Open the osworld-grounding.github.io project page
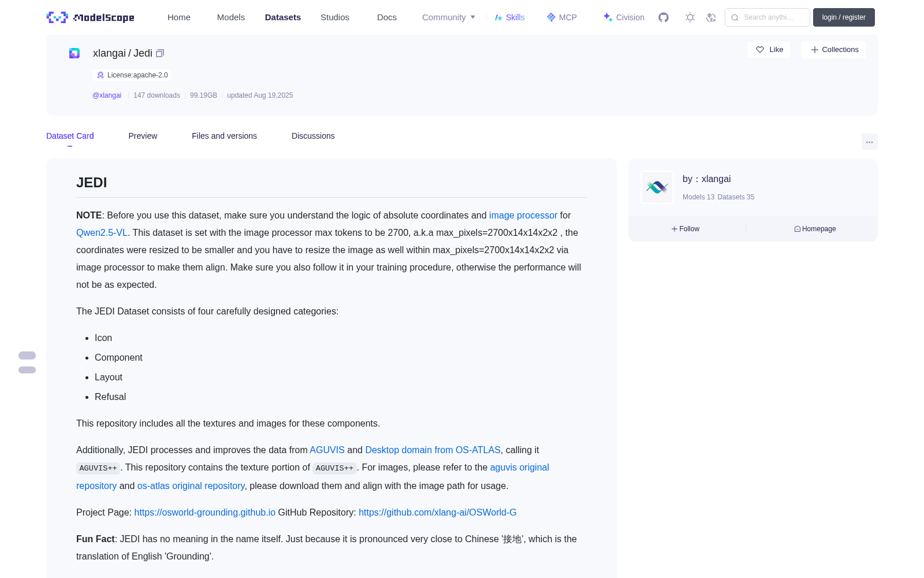The height and width of the screenshot is (578, 924). [205, 512]
